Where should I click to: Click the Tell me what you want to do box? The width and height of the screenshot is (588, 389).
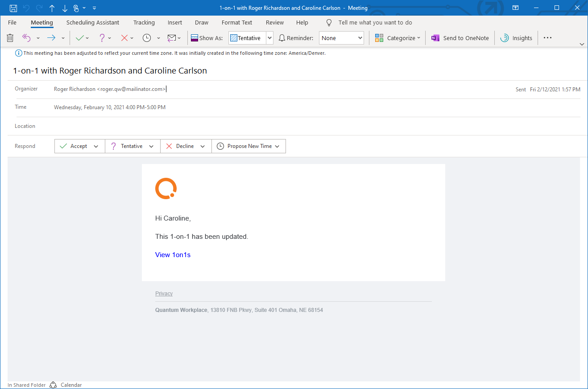coord(375,23)
